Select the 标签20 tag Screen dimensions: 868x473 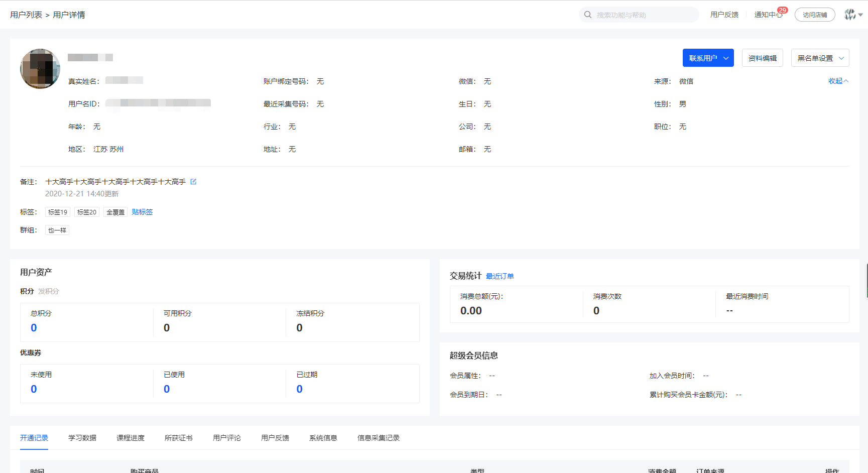pyautogui.click(x=87, y=212)
